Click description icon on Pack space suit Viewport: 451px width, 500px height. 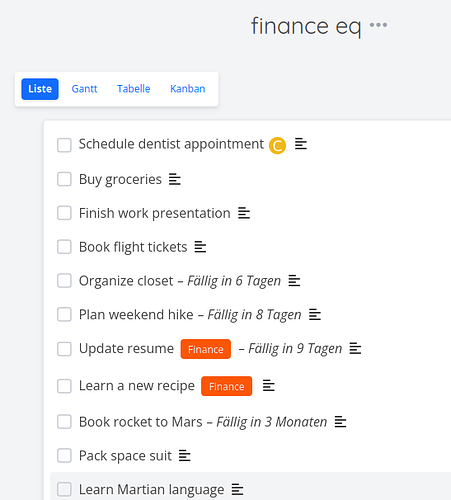click(x=185, y=456)
